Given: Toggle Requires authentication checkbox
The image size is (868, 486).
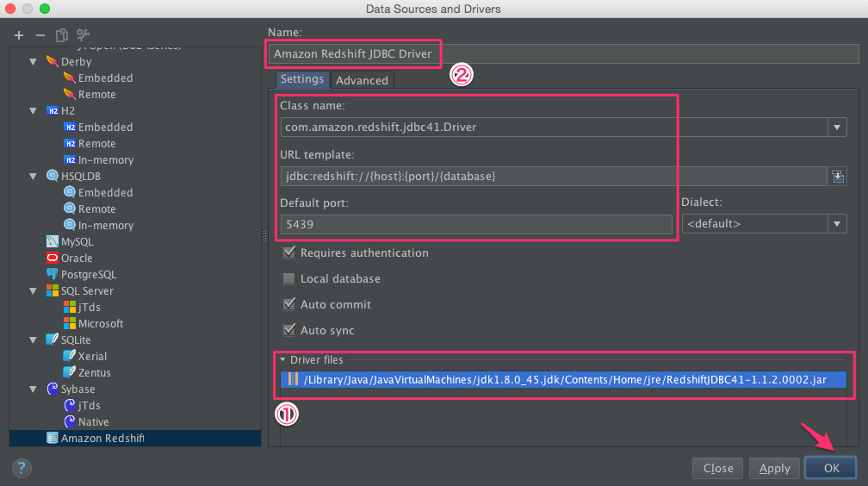Looking at the screenshot, I should pyautogui.click(x=289, y=252).
